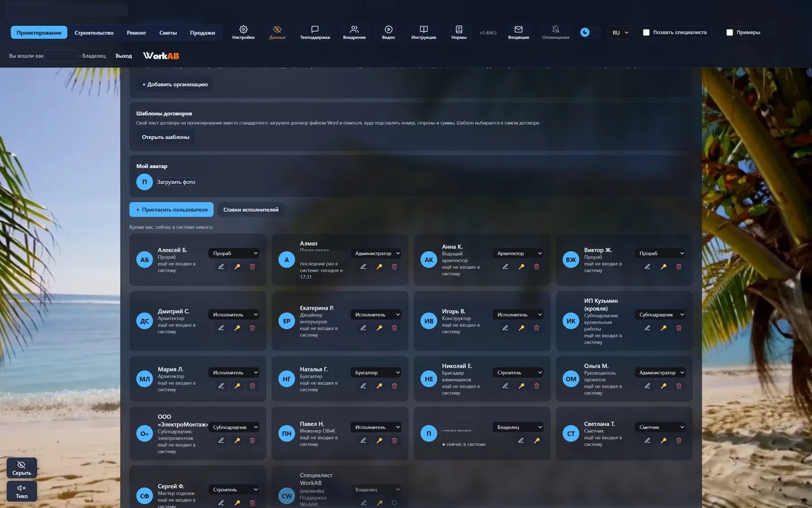Open Ставки исполнителей
This screenshot has height=508, width=812.
point(251,209)
